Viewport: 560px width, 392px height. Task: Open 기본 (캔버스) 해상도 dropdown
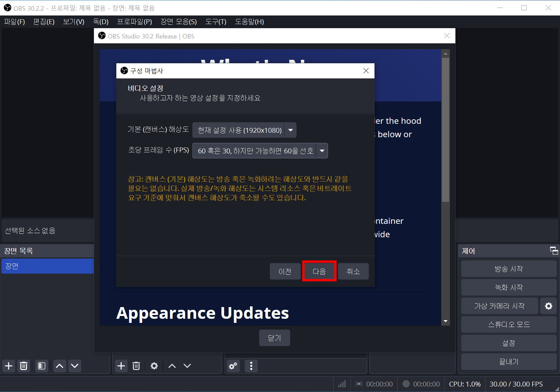(244, 130)
